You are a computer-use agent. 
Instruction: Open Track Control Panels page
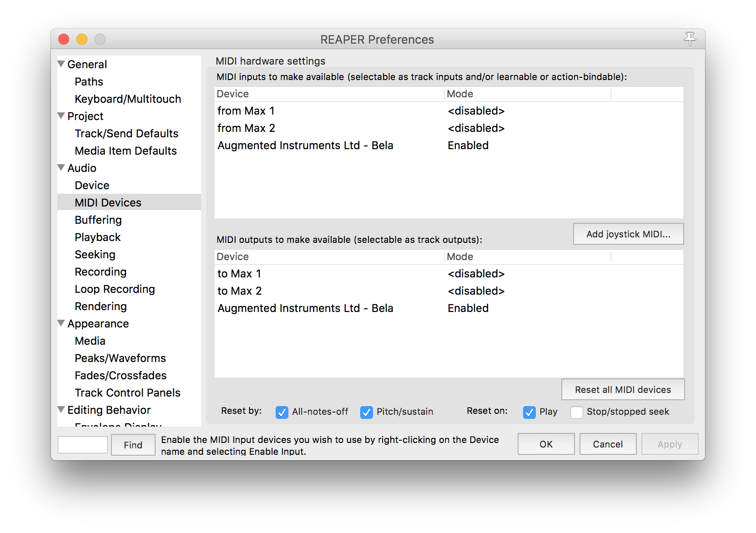pyautogui.click(x=127, y=393)
